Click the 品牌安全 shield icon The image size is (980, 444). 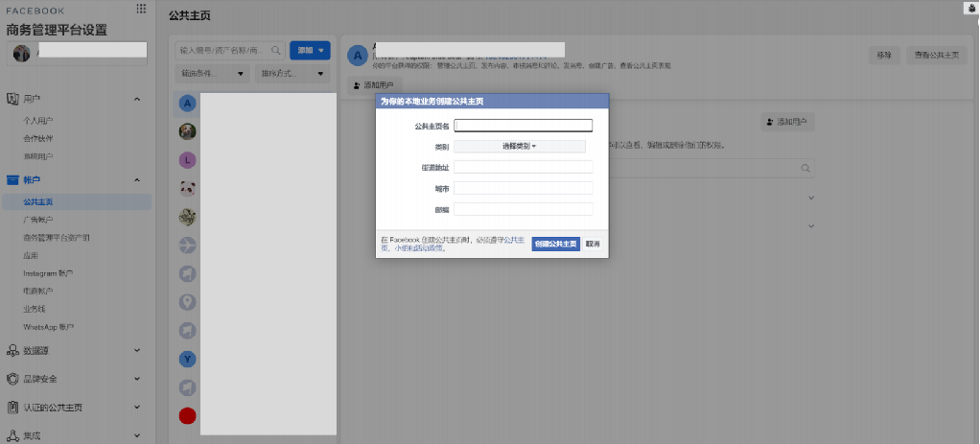[x=12, y=379]
